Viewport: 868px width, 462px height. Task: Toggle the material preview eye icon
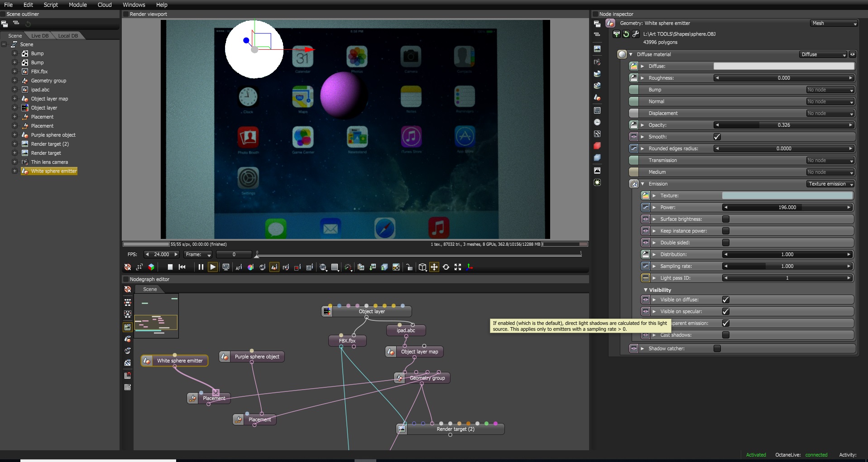point(852,54)
